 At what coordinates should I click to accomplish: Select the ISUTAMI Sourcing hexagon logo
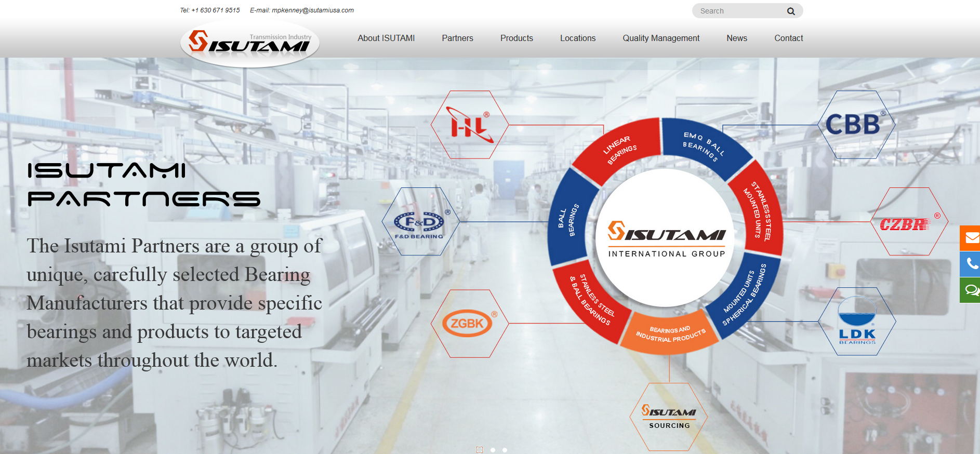pos(669,417)
